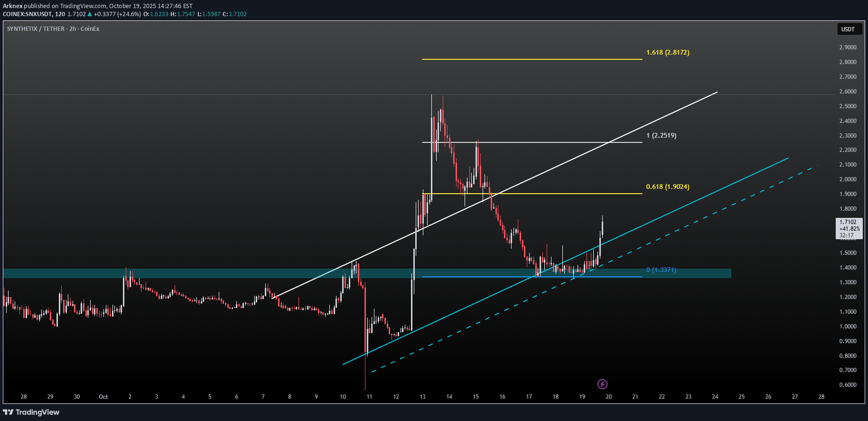
Task: Select the 0 (1.3371) Fibonacci label
Action: [661, 270]
